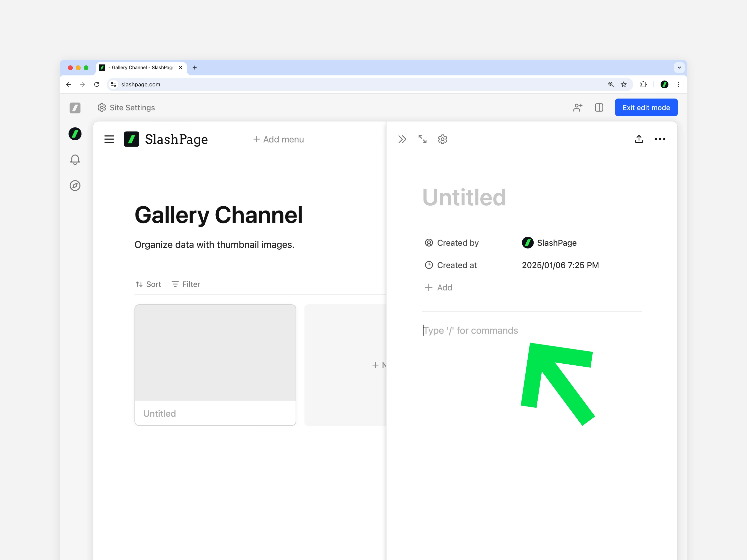
Task: Click the Organize data with thumbnail images description
Action: coord(214,245)
